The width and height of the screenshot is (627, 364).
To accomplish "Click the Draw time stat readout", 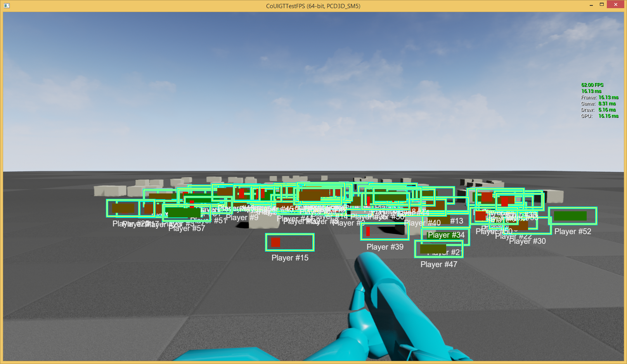I will point(599,110).
